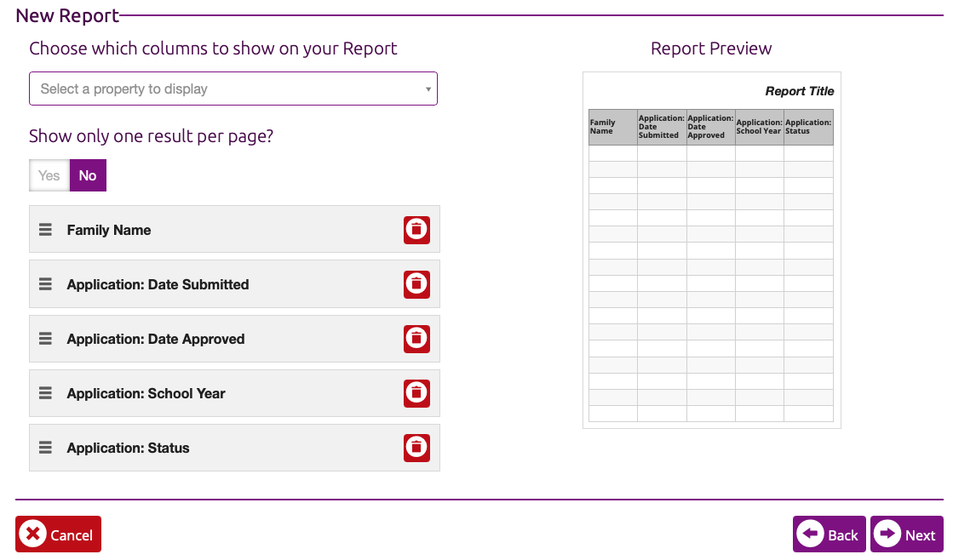
Task: Remove Application: School Year column
Action: [x=416, y=393]
